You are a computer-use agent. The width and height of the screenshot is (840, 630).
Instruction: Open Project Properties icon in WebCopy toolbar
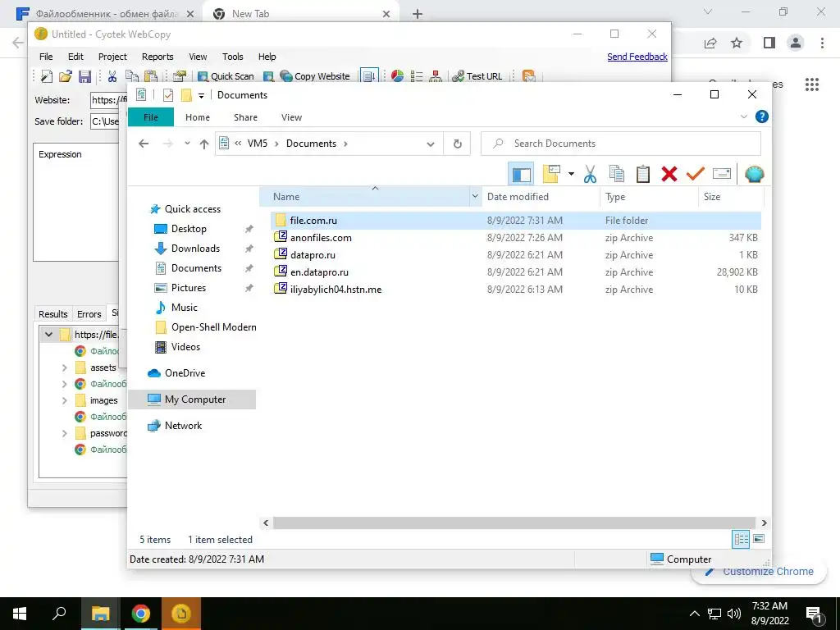tap(180, 76)
